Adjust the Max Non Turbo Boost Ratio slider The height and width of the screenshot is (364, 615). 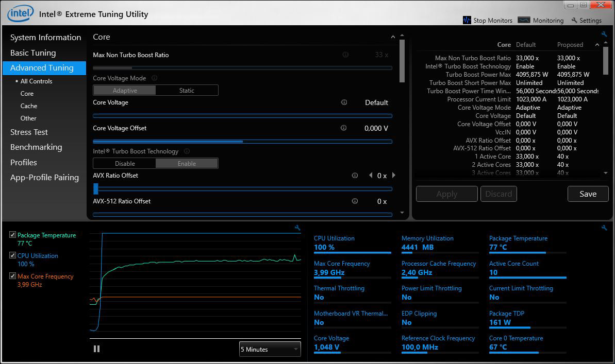click(242, 68)
